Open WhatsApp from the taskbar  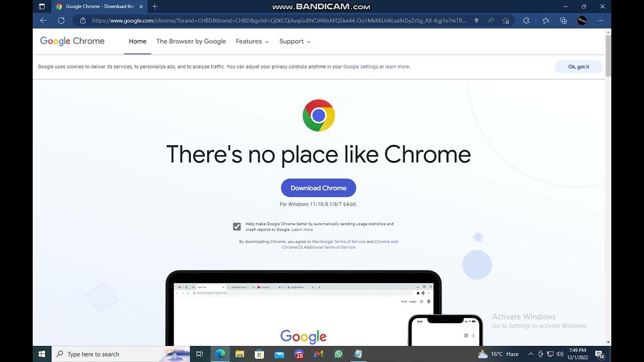coord(338,354)
